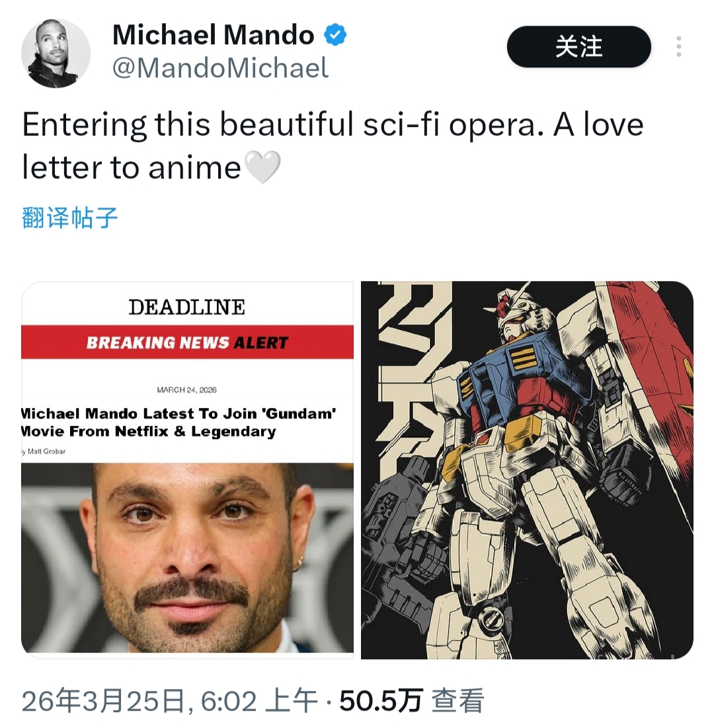Click the MARCH 24, 2026 date line
The width and height of the screenshot is (714, 728).
point(186,390)
